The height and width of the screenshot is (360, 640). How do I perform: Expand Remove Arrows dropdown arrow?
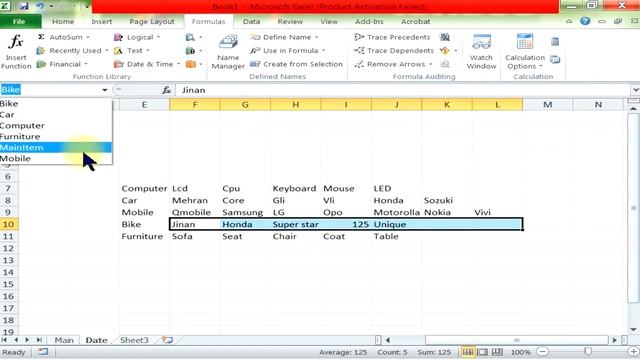430,64
